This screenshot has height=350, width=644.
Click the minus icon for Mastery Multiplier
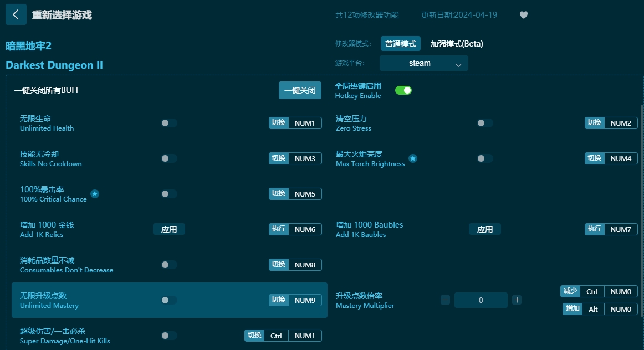445,300
